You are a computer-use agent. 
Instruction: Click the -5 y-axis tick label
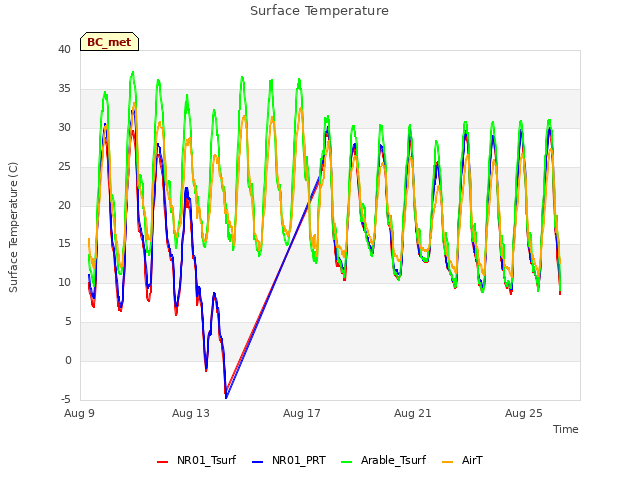(66, 399)
